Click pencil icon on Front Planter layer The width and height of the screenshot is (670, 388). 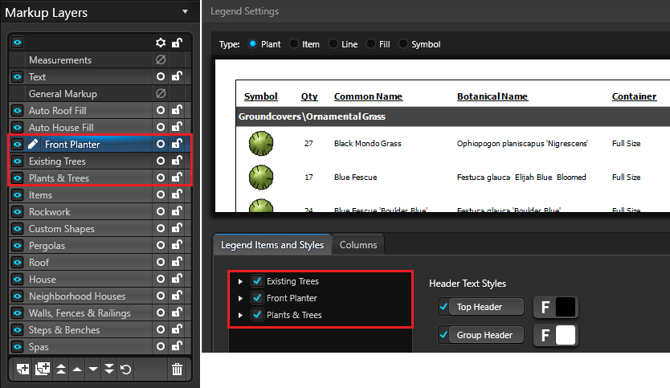33,144
